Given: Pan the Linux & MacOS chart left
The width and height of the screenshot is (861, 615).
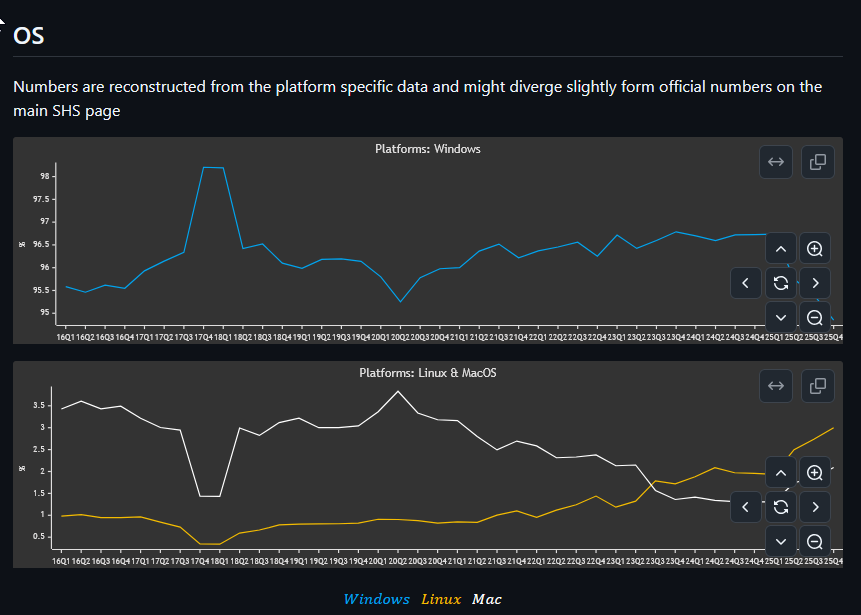Looking at the screenshot, I should [746, 506].
